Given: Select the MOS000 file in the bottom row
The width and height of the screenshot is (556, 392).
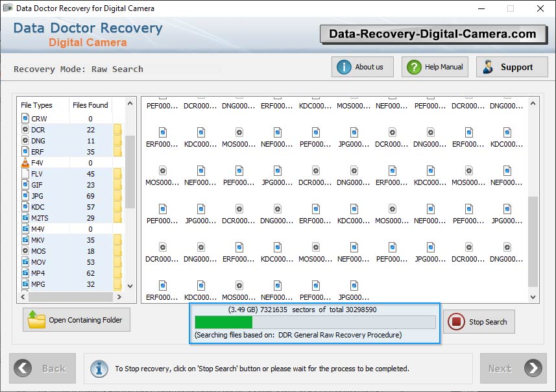Looking at the screenshot, I should [239, 291].
